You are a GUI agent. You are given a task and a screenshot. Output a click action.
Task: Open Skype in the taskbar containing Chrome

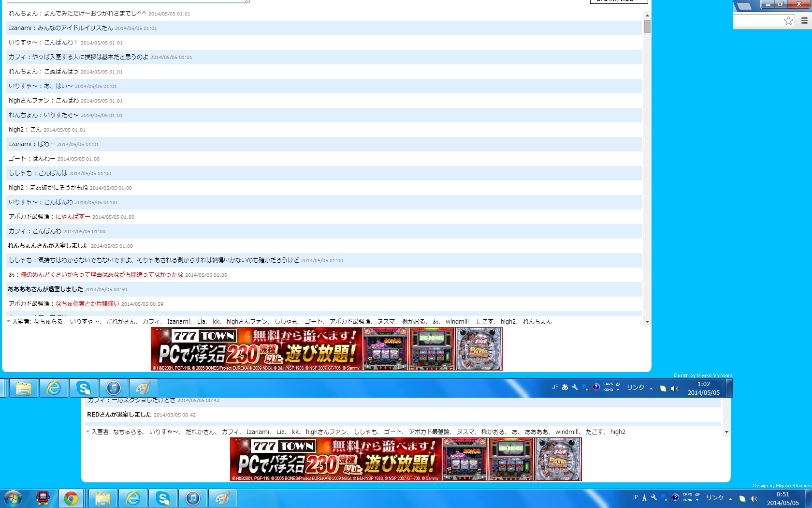[163, 498]
